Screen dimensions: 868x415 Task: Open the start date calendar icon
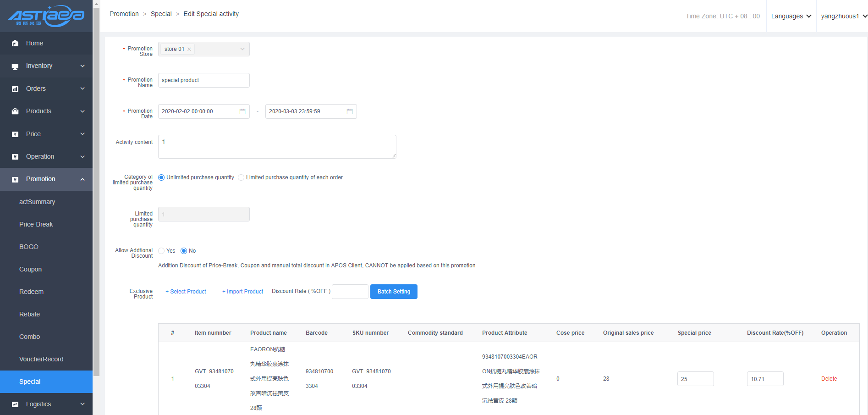click(242, 111)
